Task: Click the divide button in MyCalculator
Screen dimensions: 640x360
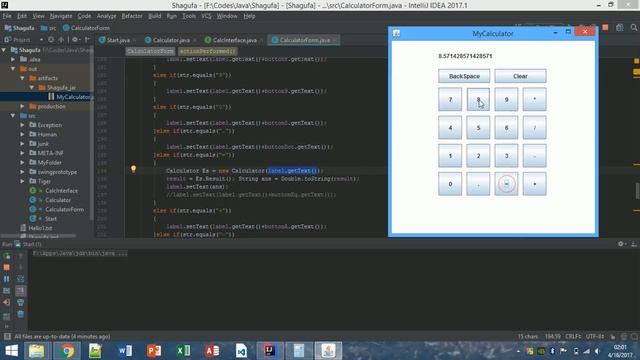Action: [534, 128]
